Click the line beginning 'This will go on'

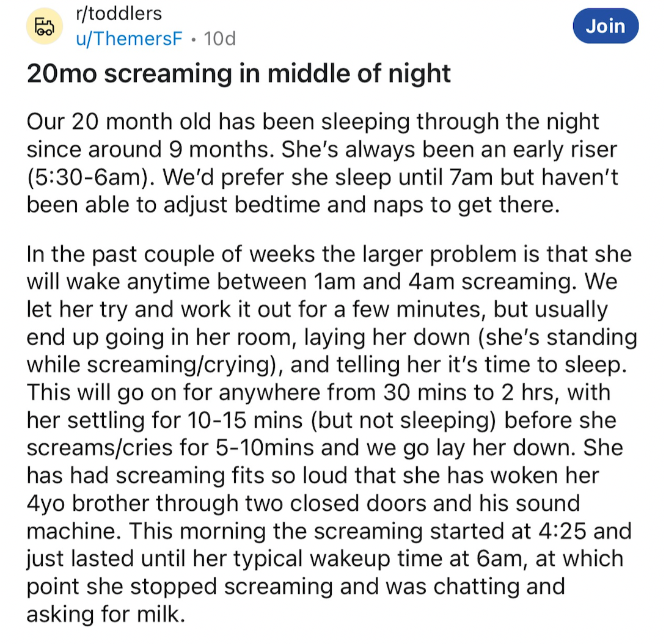click(318, 392)
